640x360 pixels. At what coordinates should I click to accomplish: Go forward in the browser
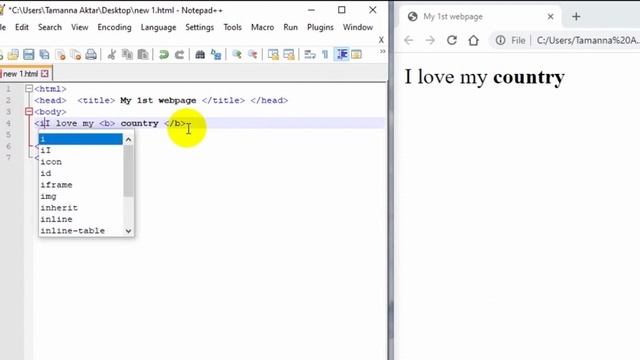click(x=430, y=40)
